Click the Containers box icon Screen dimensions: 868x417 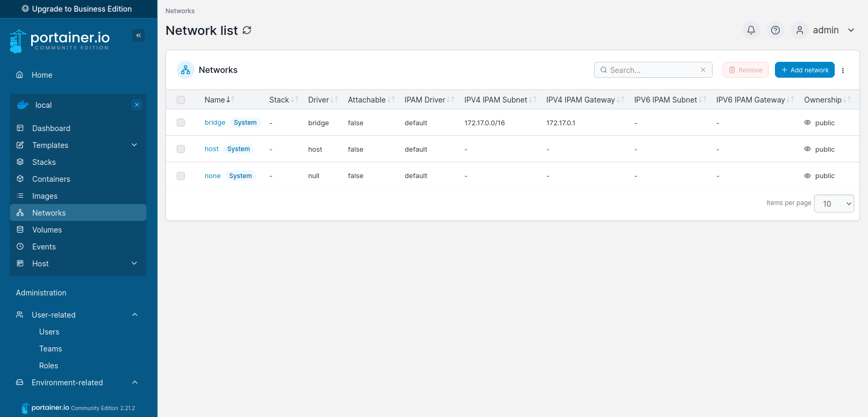tap(20, 179)
